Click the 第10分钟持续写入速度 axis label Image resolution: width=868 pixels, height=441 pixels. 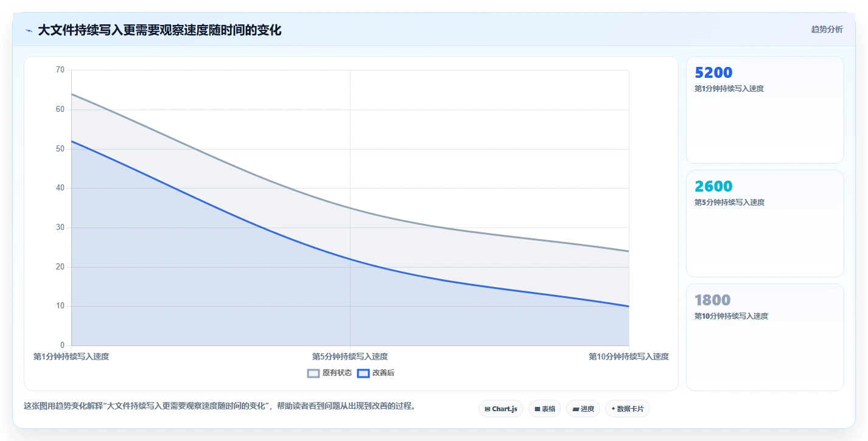[x=629, y=356]
